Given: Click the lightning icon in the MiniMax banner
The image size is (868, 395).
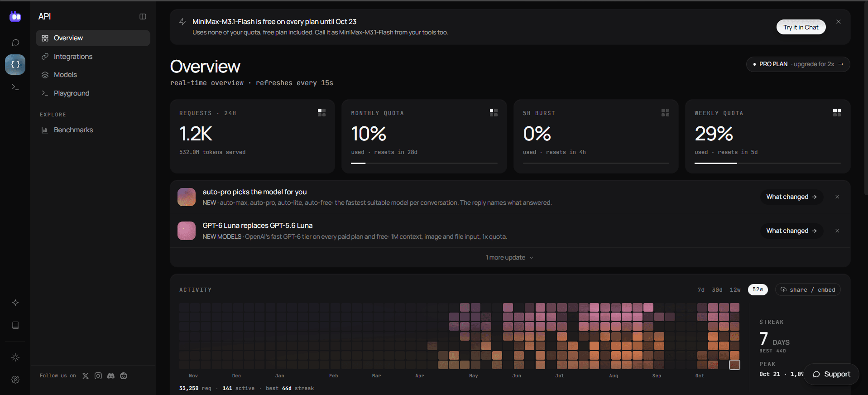Looking at the screenshot, I should tap(182, 22).
